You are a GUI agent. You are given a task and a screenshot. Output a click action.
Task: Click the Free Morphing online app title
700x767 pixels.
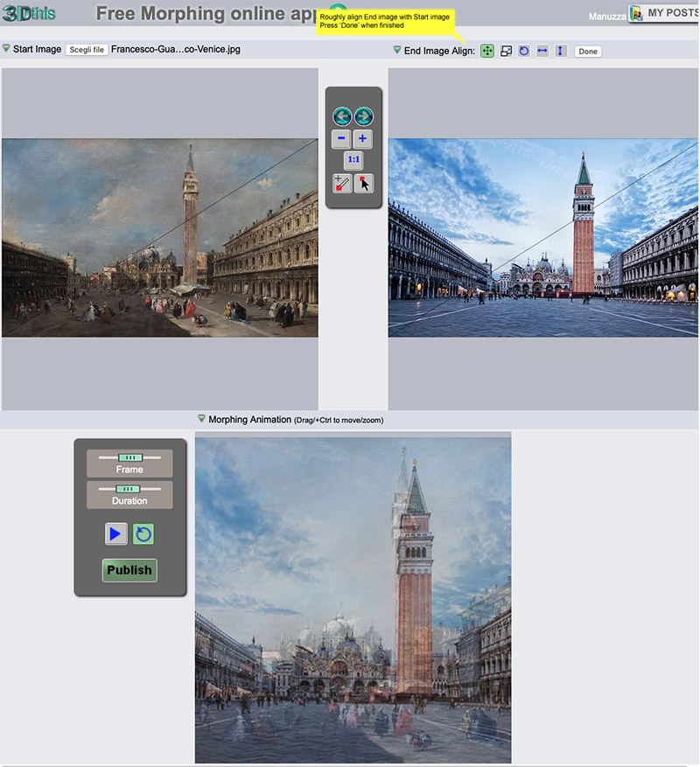pyautogui.click(x=206, y=14)
